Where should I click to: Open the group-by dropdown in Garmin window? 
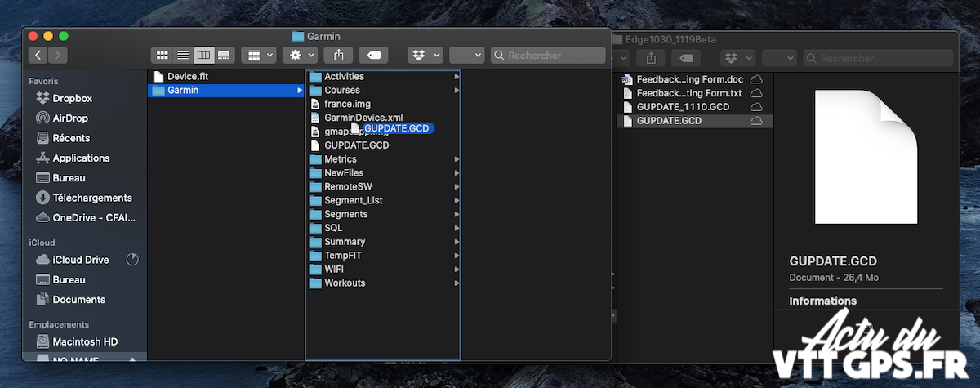point(260,56)
